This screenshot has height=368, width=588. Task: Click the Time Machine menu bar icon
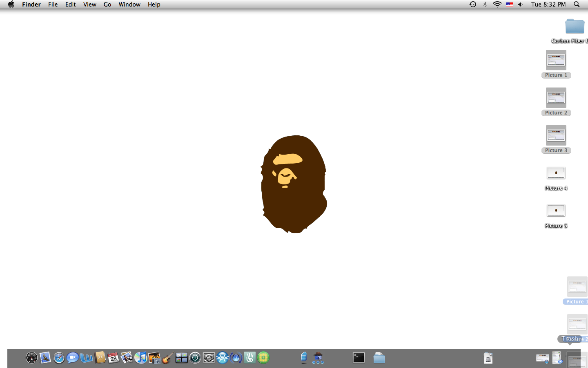[473, 4]
